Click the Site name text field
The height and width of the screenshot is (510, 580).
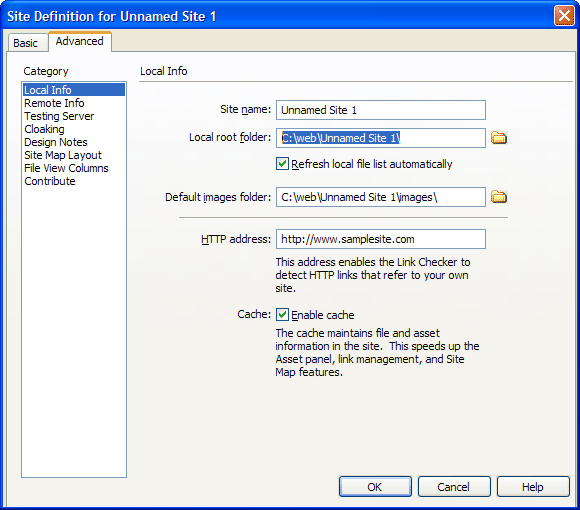click(381, 110)
